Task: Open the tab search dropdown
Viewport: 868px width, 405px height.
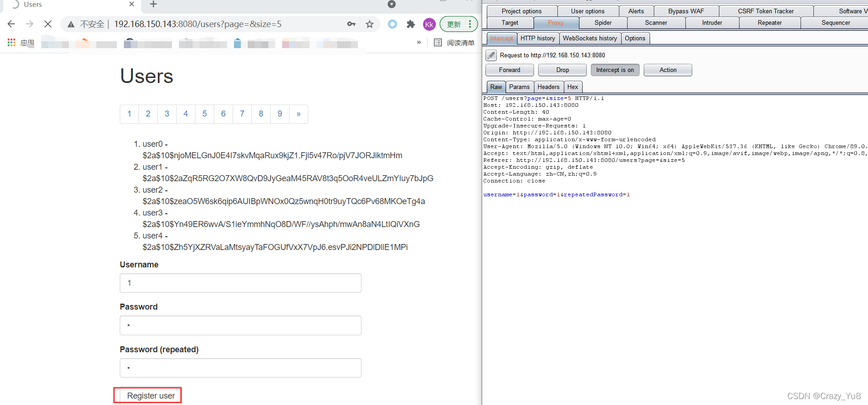Action: click(x=391, y=4)
